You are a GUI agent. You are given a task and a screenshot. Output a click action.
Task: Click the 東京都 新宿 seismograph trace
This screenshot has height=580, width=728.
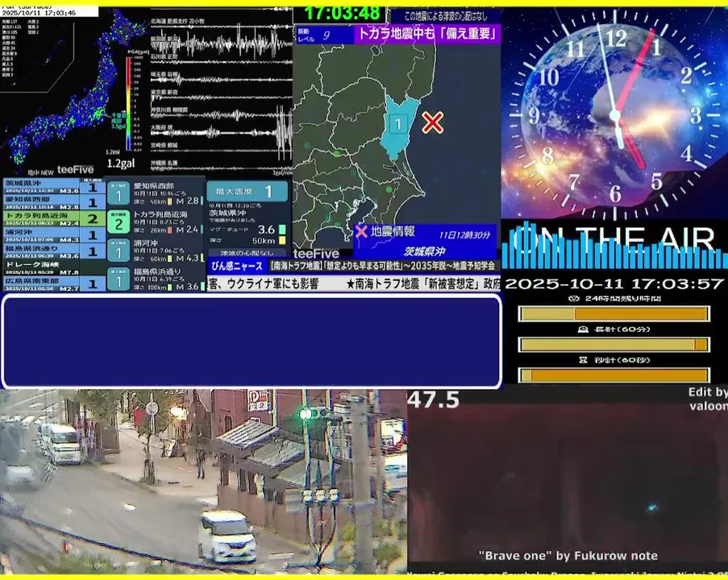222,97
